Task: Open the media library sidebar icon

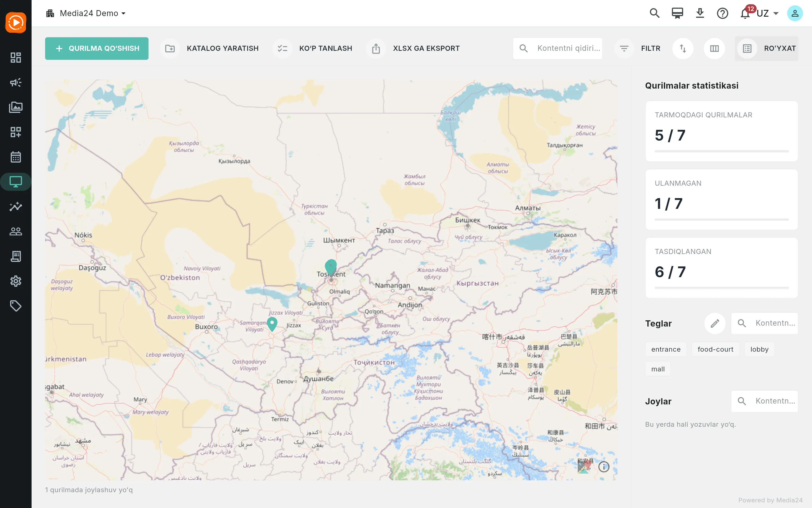Action: [16, 107]
